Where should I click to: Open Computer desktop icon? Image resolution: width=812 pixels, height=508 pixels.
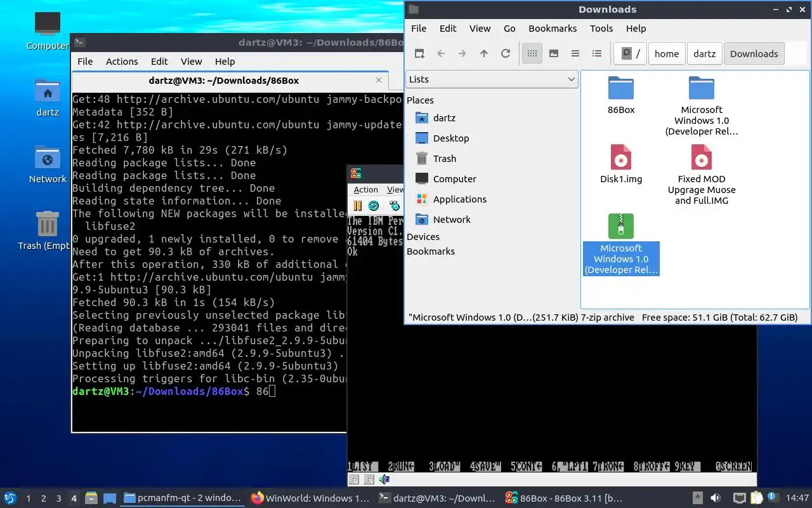(x=48, y=30)
